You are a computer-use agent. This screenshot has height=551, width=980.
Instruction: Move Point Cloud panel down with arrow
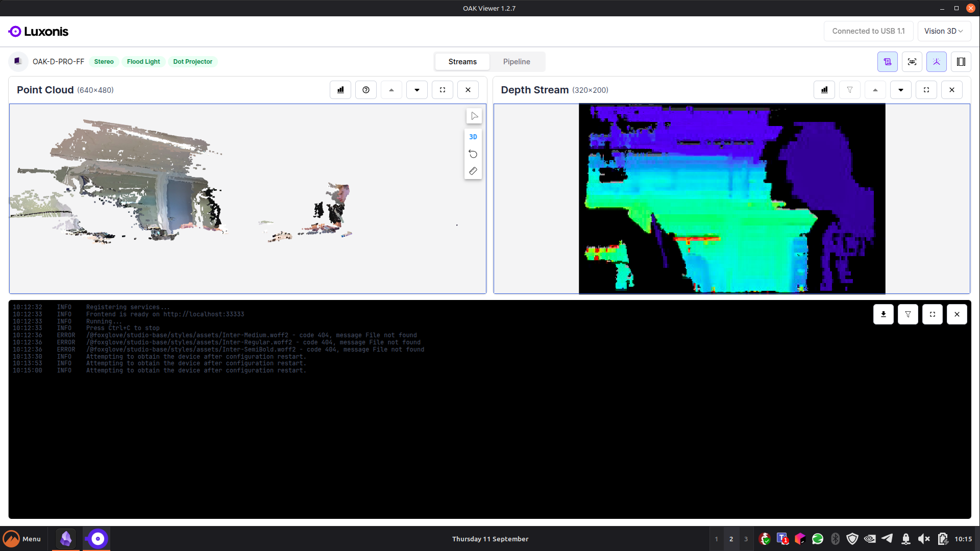[x=417, y=90]
